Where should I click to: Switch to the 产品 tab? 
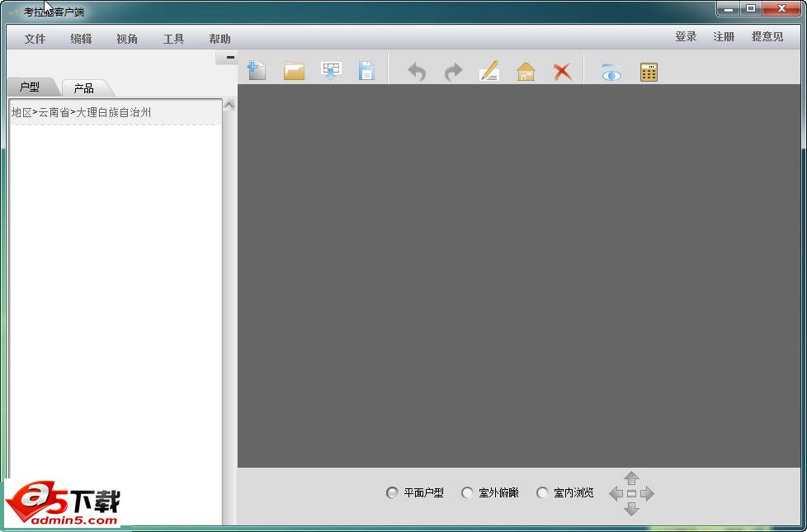click(84, 88)
